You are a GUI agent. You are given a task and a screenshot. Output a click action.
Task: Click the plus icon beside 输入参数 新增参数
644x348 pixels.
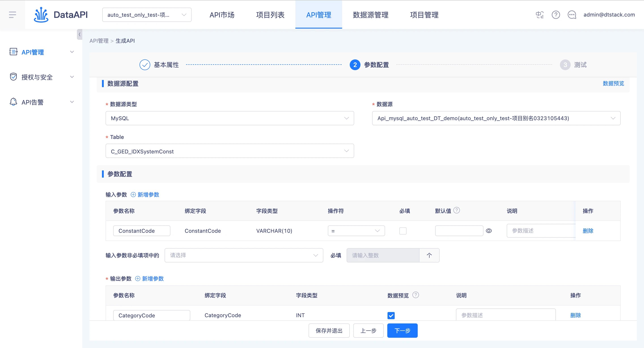point(133,195)
